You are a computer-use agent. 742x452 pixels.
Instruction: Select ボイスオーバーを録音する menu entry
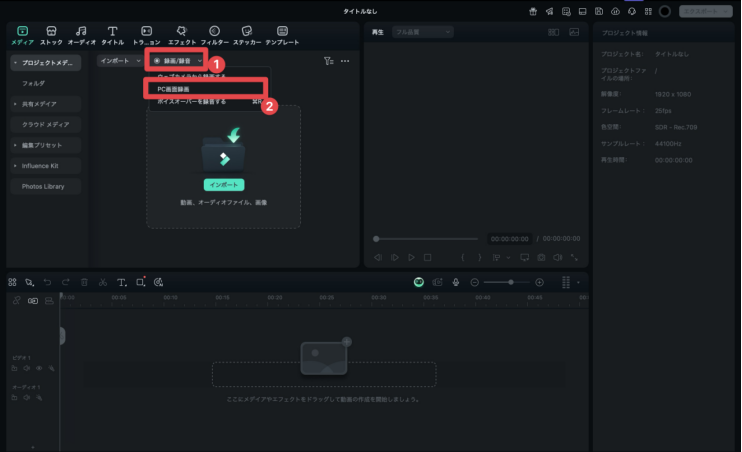(192, 101)
